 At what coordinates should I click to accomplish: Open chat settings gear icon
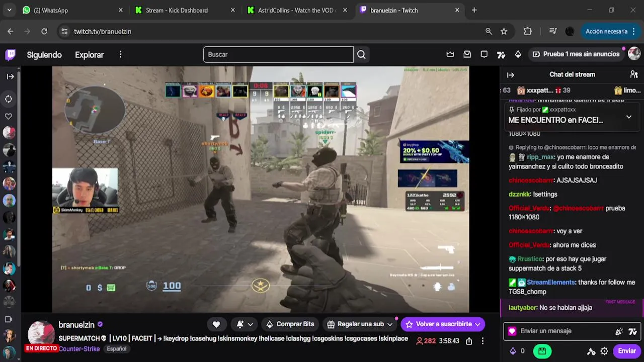click(x=604, y=351)
